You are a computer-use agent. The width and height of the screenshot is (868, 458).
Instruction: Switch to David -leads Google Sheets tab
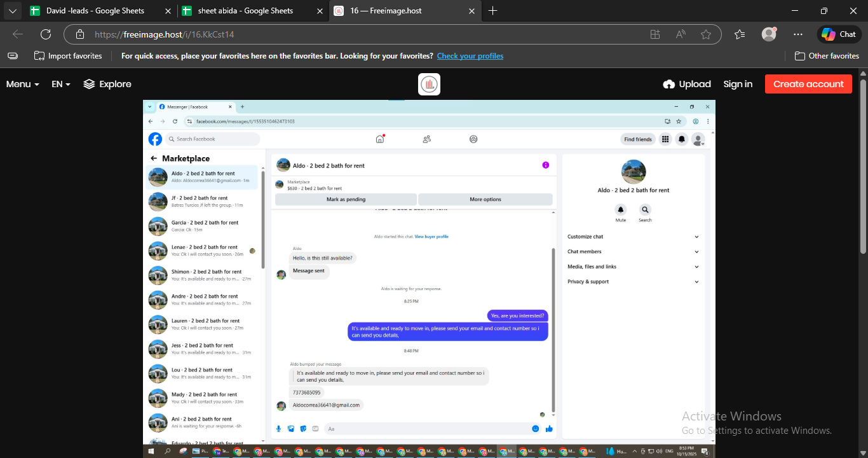pos(100,11)
